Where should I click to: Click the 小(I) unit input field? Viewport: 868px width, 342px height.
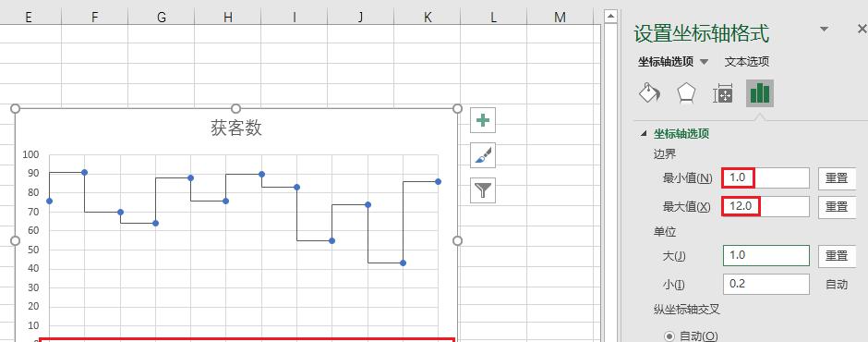pyautogui.click(x=766, y=284)
